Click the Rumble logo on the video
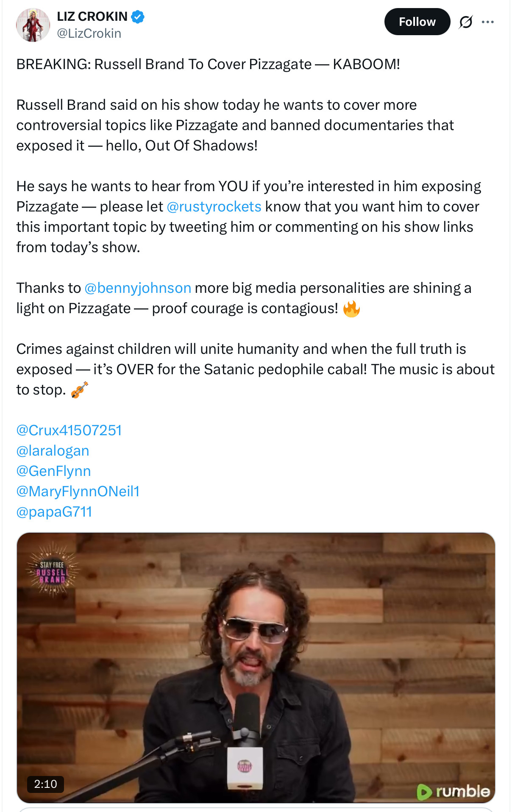 (x=453, y=791)
